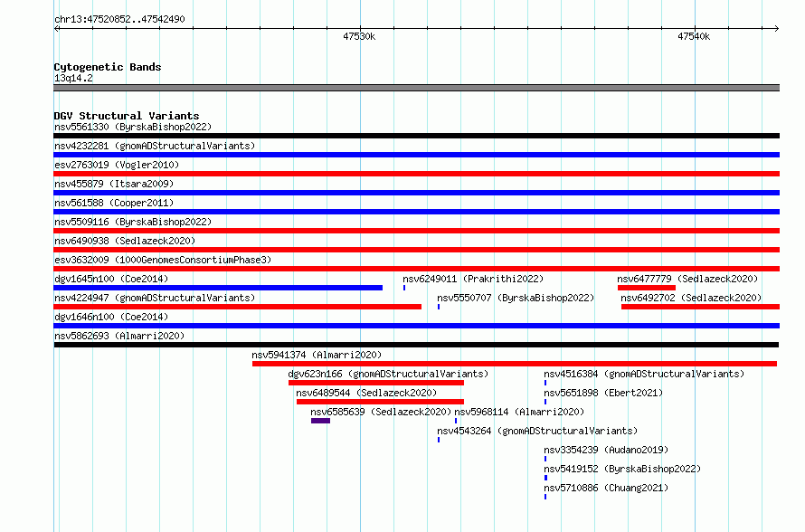Open nsv4224947 (gnomADStructuralVariants) label

[x=155, y=298]
